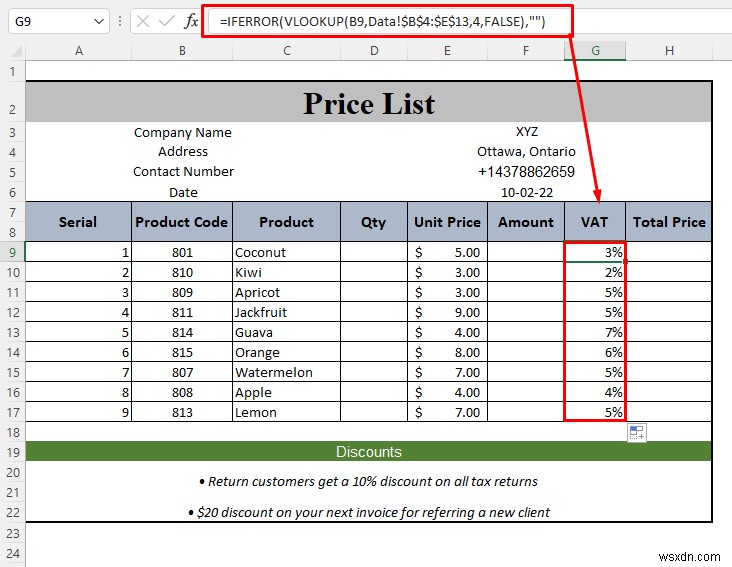The width and height of the screenshot is (732, 567).
Task: Select the $9.00 unit price for Jackfruit
Action: [x=447, y=313]
